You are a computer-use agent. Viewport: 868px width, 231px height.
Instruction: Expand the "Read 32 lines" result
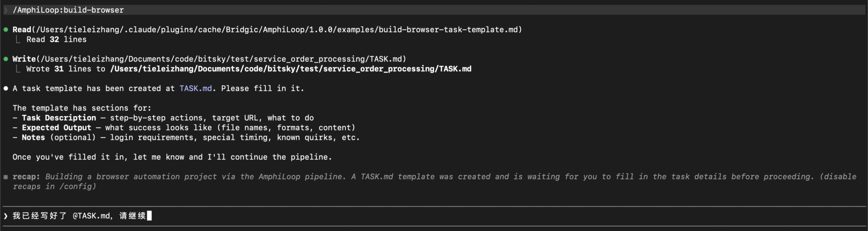[x=56, y=39]
